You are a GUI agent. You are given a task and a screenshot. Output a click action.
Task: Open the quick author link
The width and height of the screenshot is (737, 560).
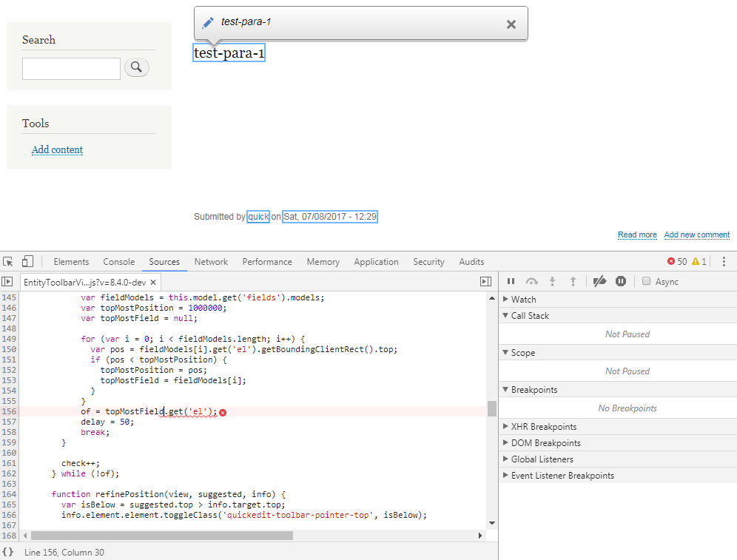258,217
